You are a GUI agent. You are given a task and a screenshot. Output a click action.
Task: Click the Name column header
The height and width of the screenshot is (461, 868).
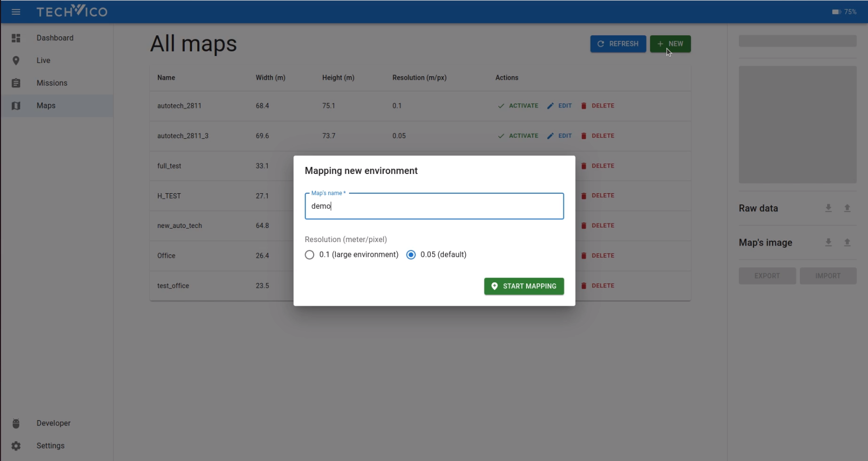[166, 78]
